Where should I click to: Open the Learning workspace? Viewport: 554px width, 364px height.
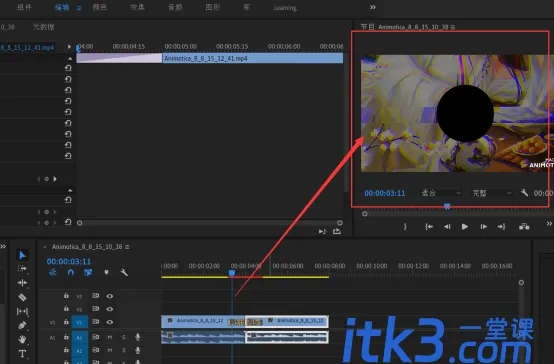285,8
